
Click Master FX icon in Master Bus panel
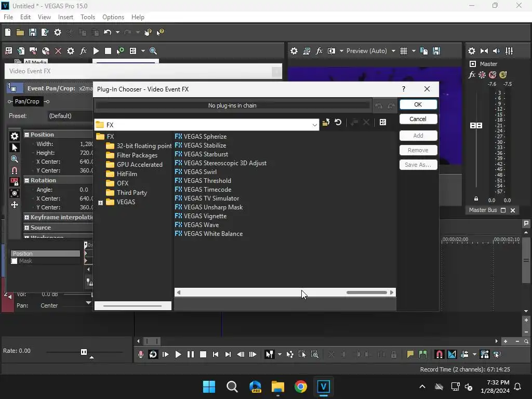(x=472, y=75)
